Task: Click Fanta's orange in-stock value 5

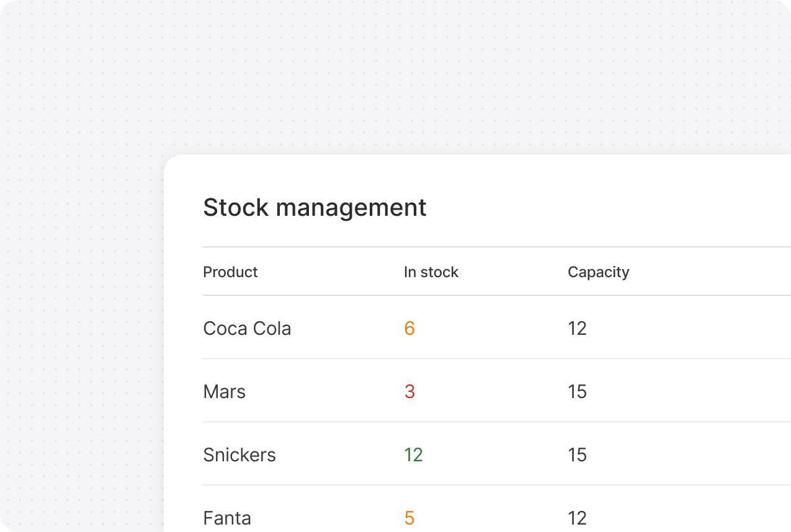Action: (409, 518)
